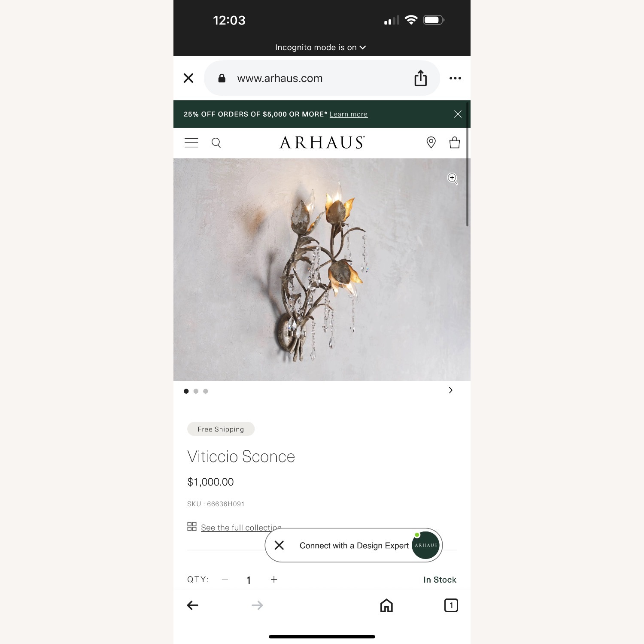Click Learn more promo link

click(349, 114)
